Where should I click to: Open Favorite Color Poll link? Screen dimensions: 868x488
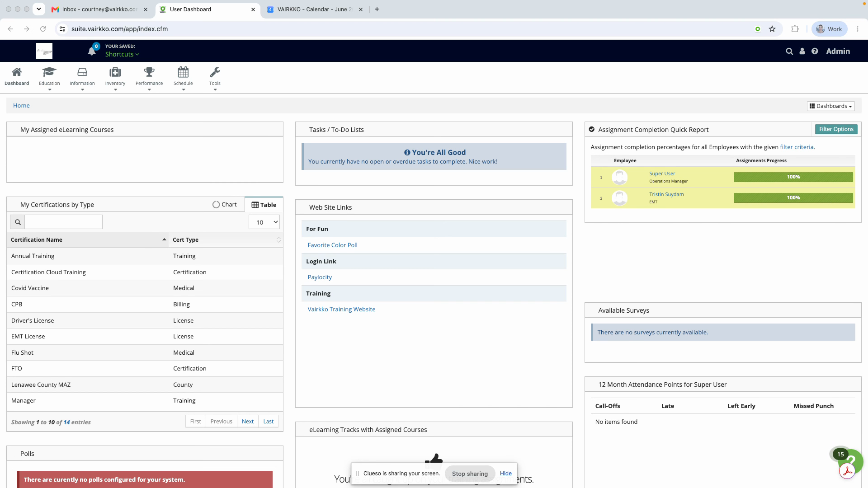tap(332, 245)
